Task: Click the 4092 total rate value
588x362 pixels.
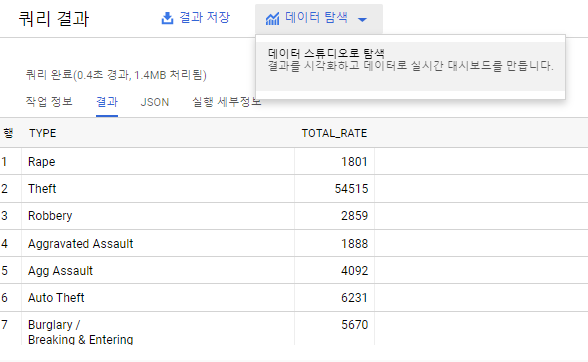Action: point(354,271)
